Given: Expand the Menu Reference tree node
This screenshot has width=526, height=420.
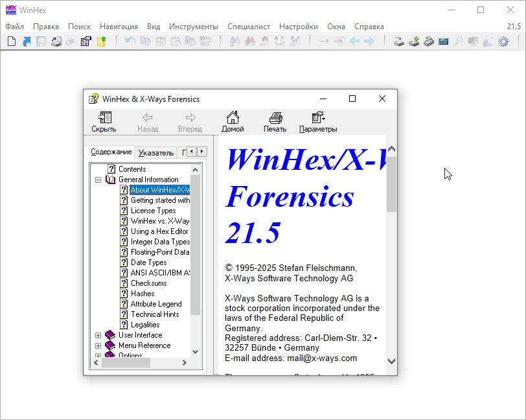Looking at the screenshot, I should click(98, 346).
